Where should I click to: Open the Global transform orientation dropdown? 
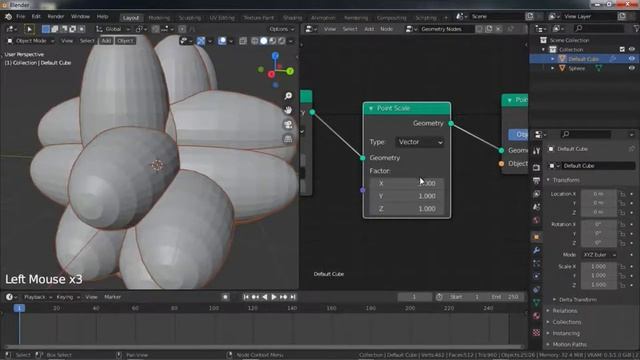(x=113, y=29)
